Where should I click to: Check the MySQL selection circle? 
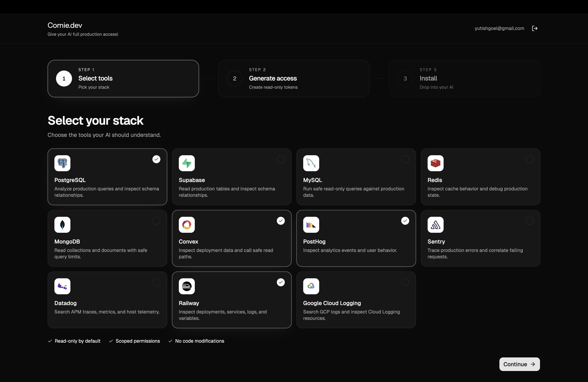click(405, 159)
